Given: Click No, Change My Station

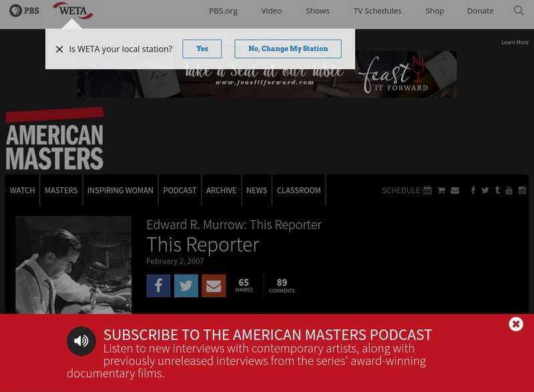Looking at the screenshot, I should [x=288, y=49].
